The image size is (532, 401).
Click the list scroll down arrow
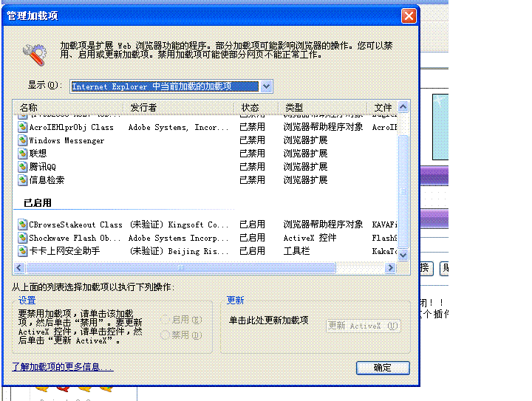[403, 255]
